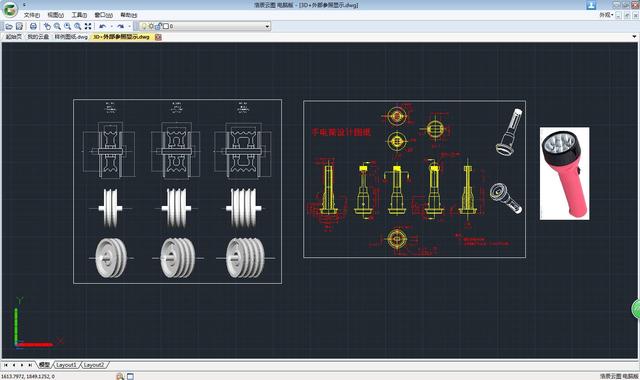
Task: Select the pan hand tool
Action: coord(47,26)
